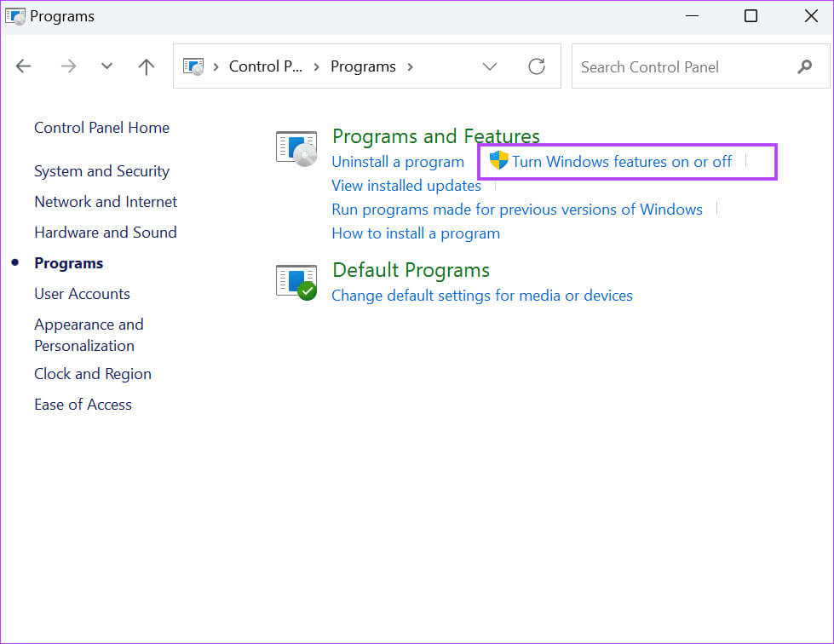This screenshot has width=834, height=644.
Task: Open Change default settings for media or devices
Action: pyautogui.click(x=482, y=296)
